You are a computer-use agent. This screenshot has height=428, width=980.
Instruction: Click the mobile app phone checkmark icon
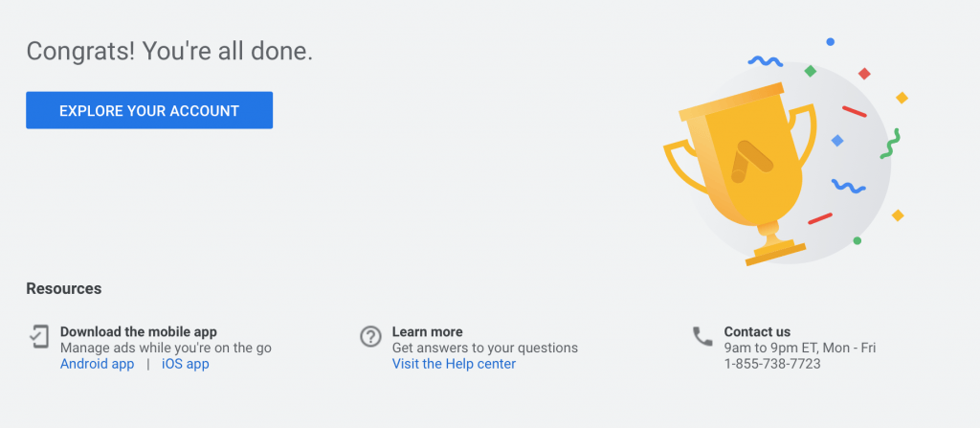(x=39, y=336)
